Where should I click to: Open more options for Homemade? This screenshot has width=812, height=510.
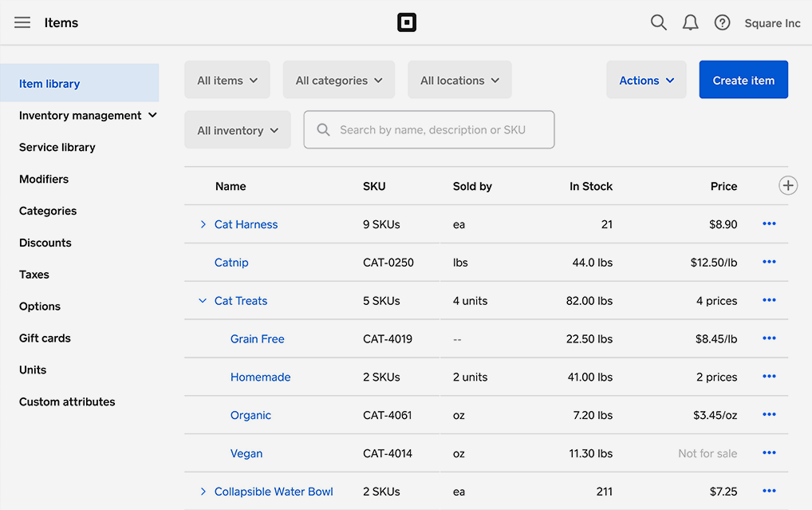point(769,377)
